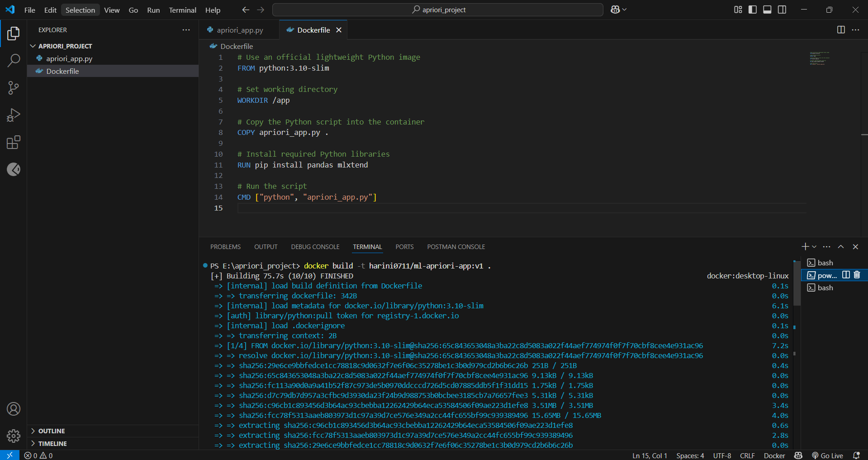
Task: Open the launch profile dropdown next to plus
Action: coord(814,246)
